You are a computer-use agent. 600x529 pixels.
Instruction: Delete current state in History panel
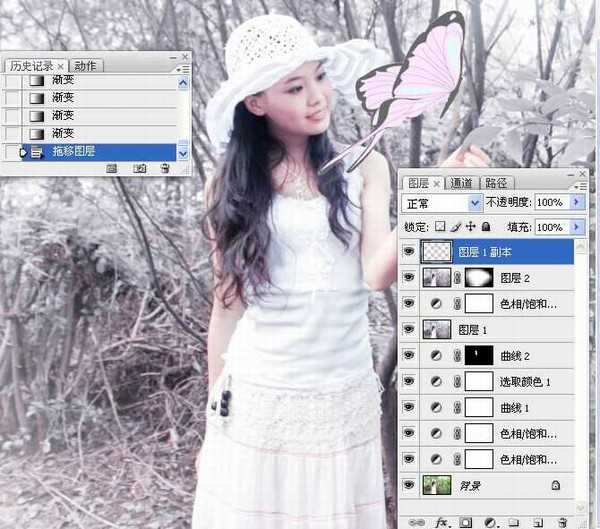point(164,169)
